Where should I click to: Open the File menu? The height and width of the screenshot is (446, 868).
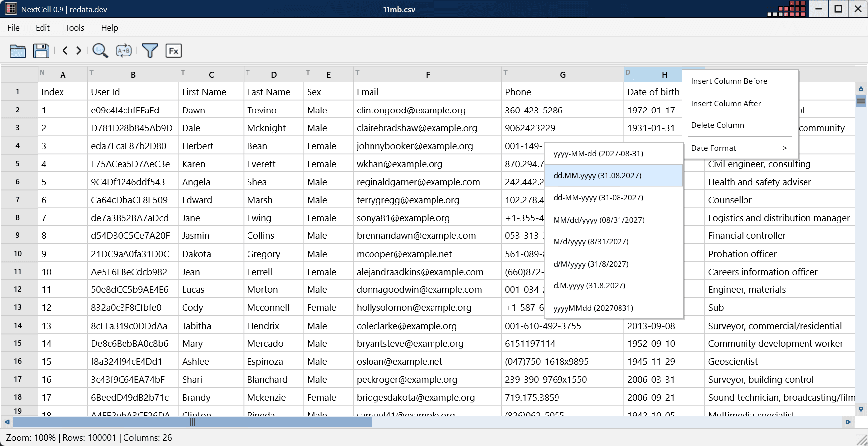(x=13, y=28)
